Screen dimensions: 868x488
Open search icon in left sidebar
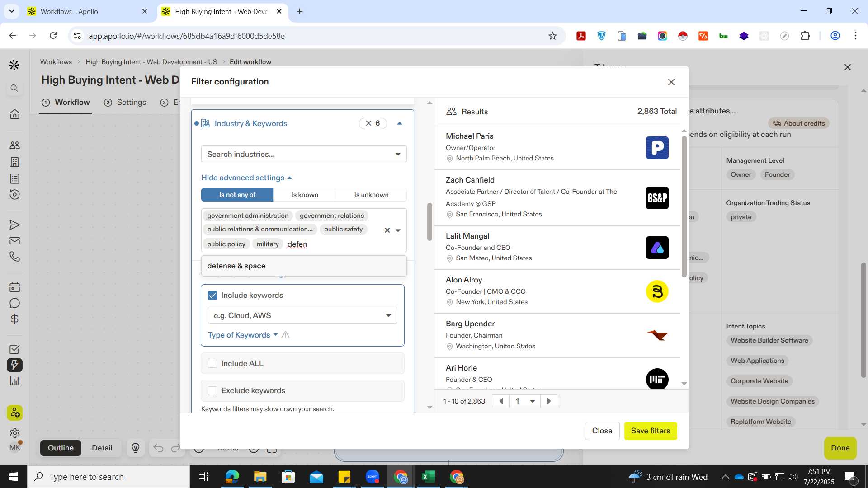pyautogui.click(x=14, y=88)
